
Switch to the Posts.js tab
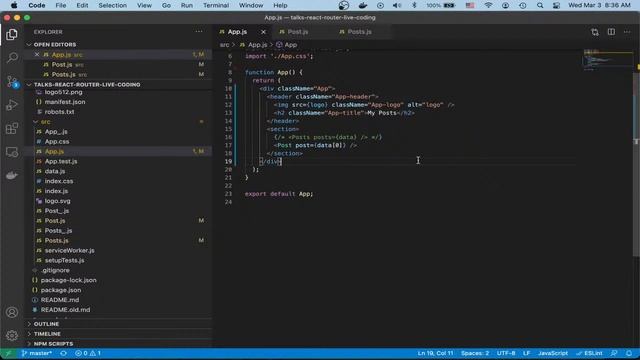click(361, 32)
